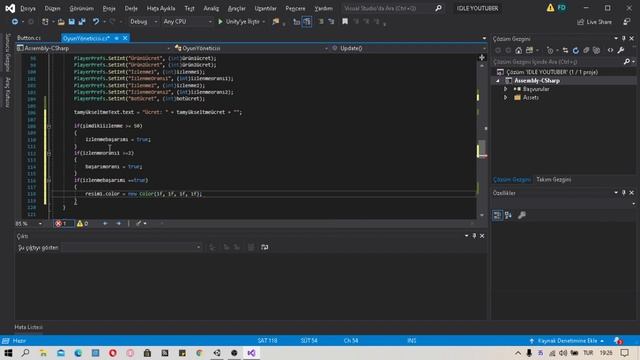This screenshot has width=640, height=360.
Task: Click the Windows taskbar search icon
Action: (x=25, y=353)
